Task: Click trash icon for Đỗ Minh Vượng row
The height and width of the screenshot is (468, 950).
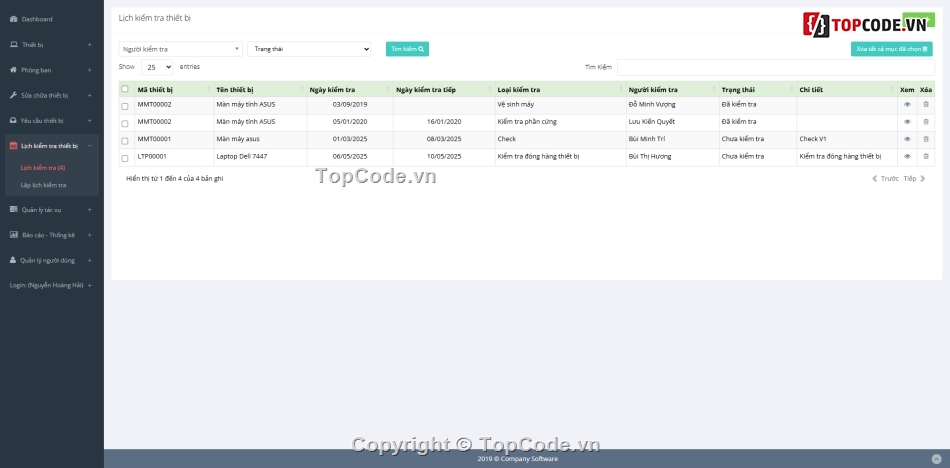Action: 926,104
